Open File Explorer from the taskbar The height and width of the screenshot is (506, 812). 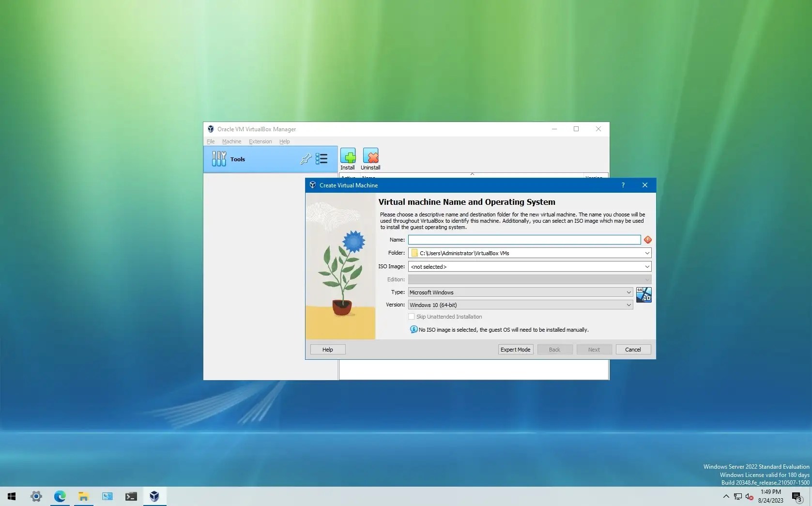click(x=83, y=496)
